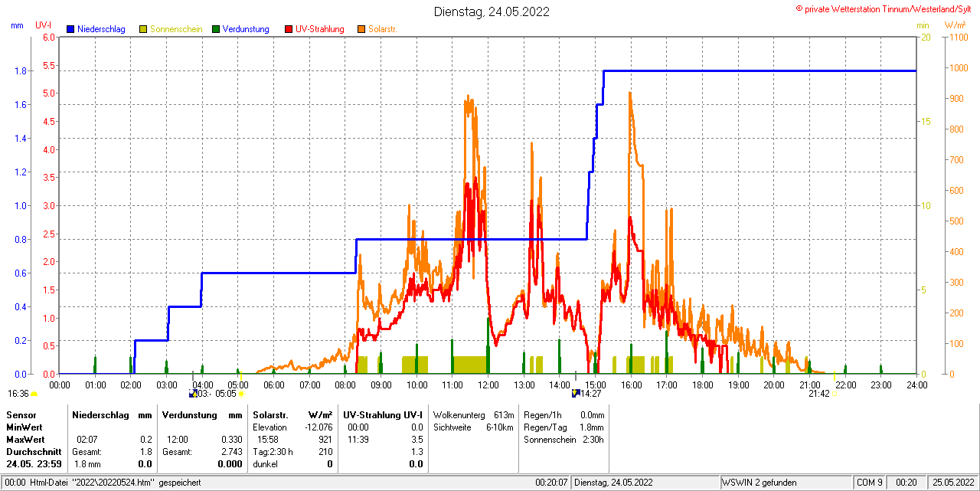Click the Niederschlag max time 02:07
This screenshot has width=980, height=491.
87,440
